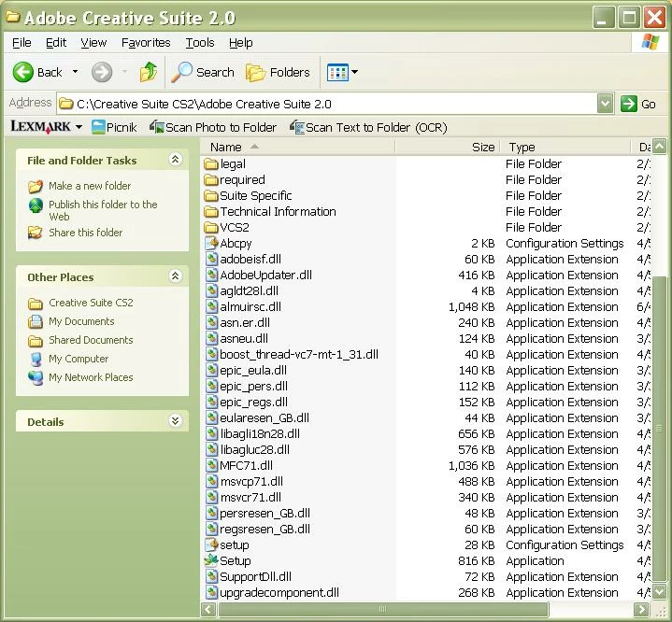Select the file name libagli18n28.dll
Viewport: 672px width, 622px height.
pyautogui.click(x=260, y=433)
